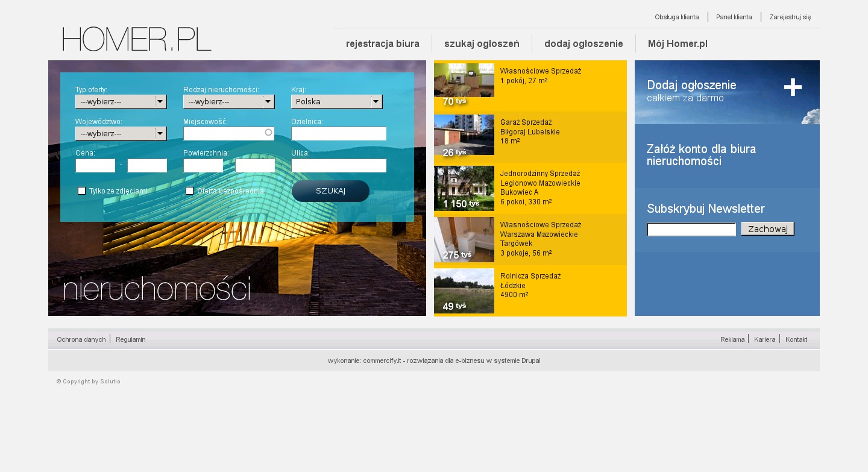868x472 pixels.
Task: Enable the Tylko ze zdjęciami checkbox
Action: pyautogui.click(x=81, y=191)
